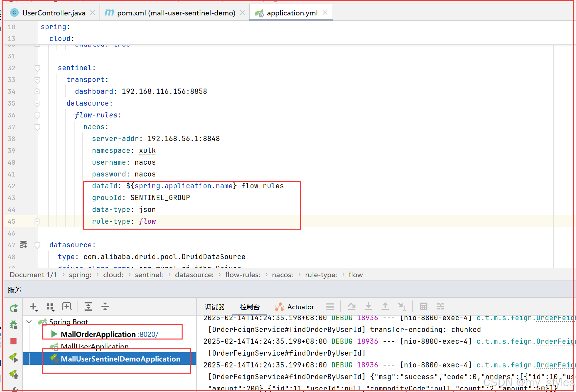576x392 pixels.
Task: Switch to the UserController.java tab
Action: click(54, 13)
